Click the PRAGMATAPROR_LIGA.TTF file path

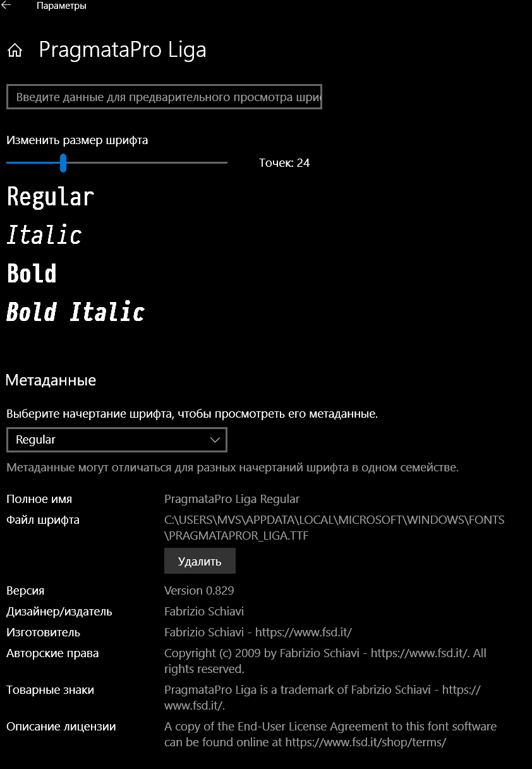click(237, 535)
